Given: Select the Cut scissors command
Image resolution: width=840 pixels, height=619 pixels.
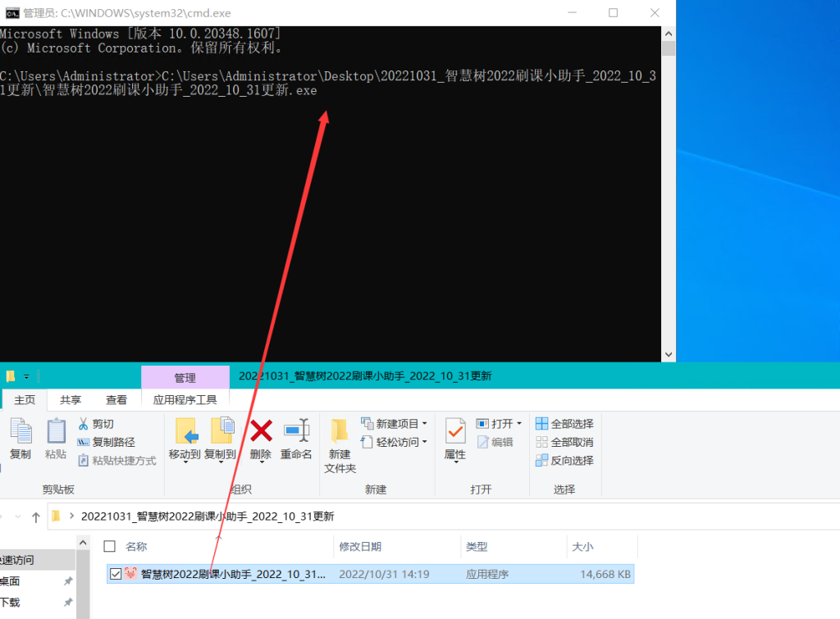Looking at the screenshot, I should pyautogui.click(x=96, y=424).
